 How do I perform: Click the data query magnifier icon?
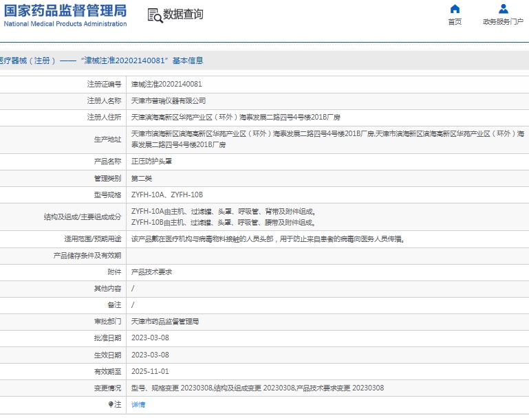(x=155, y=16)
